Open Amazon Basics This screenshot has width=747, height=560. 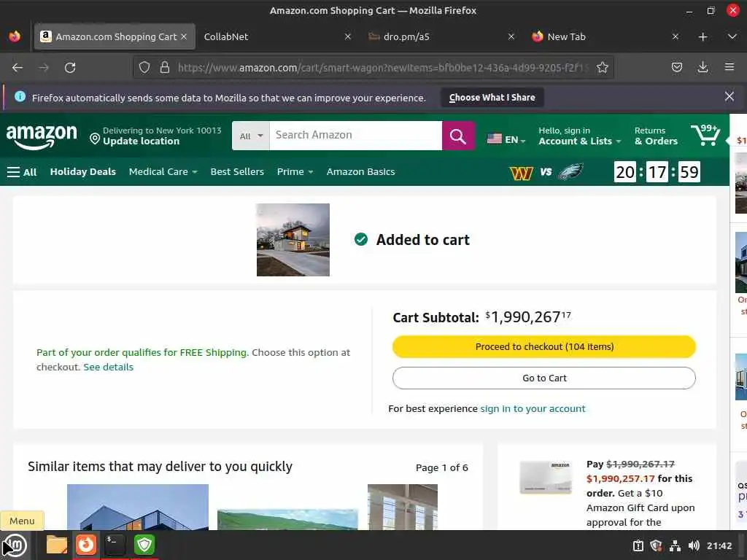[x=360, y=171]
